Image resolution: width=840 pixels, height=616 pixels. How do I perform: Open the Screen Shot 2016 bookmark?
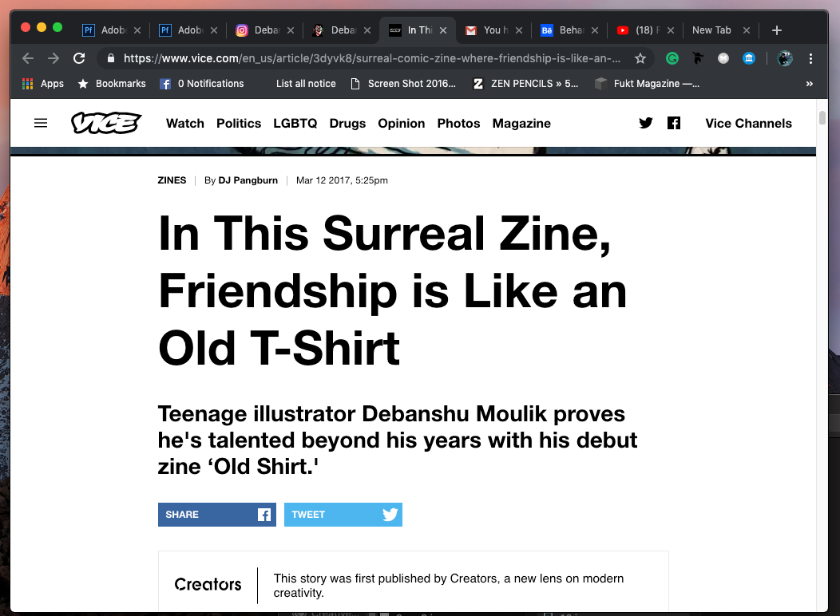click(x=403, y=84)
